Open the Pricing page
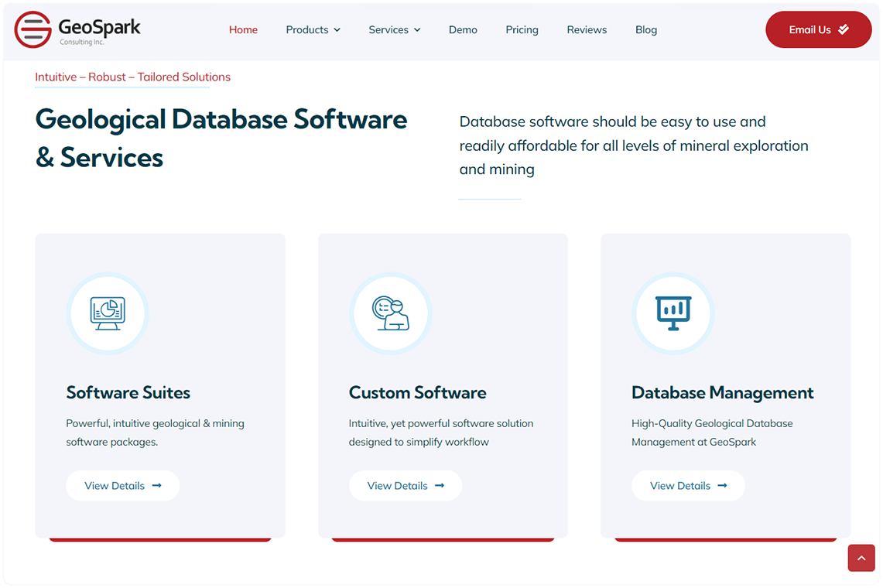 pos(522,30)
